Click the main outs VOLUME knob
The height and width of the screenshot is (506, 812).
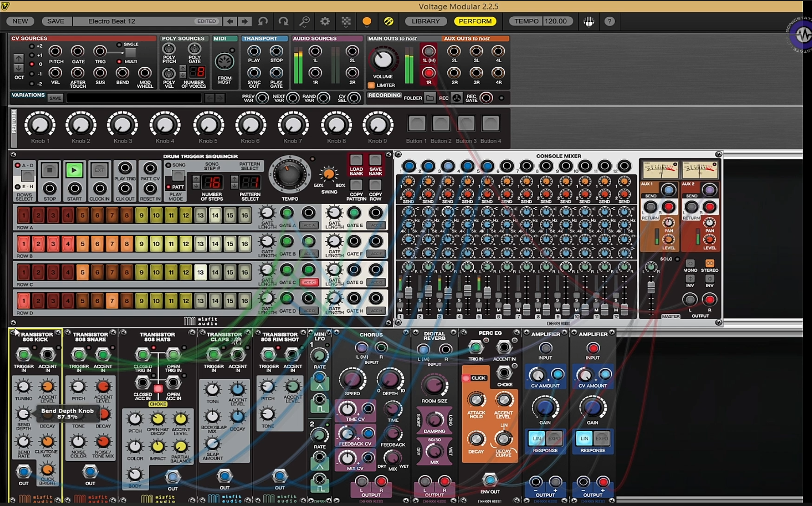pyautogui.click(x=383, y=60)
